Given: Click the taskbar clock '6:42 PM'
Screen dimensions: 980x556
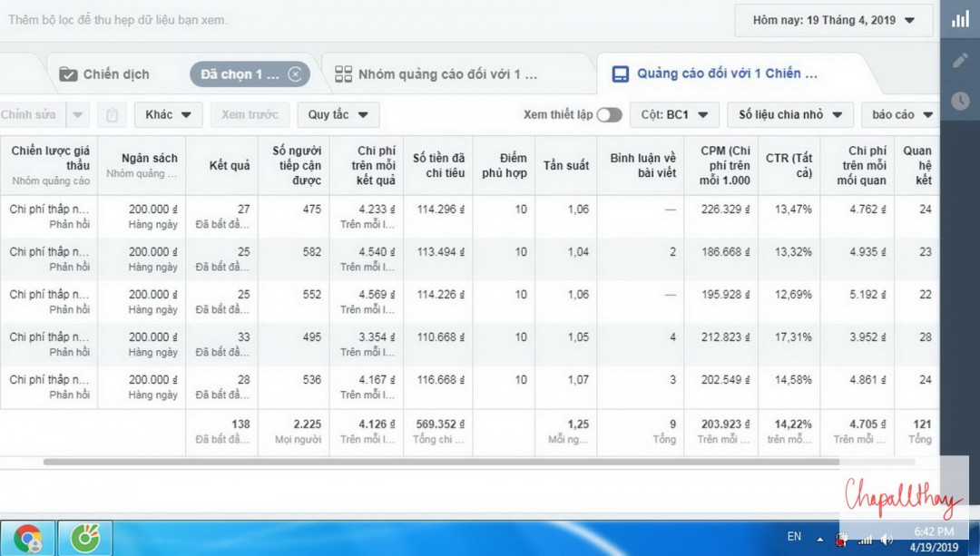Looking at the screenshot, I should [934, 532].
